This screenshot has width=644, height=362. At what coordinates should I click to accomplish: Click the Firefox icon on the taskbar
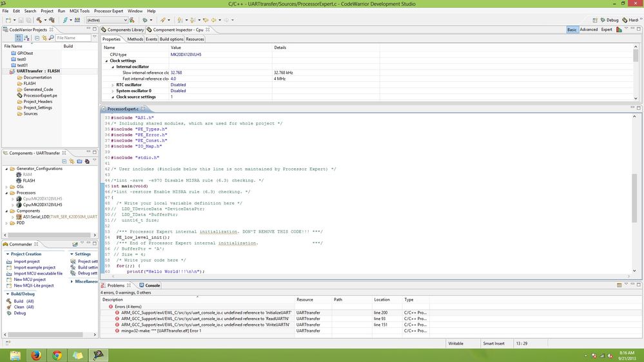pos(36,355)
